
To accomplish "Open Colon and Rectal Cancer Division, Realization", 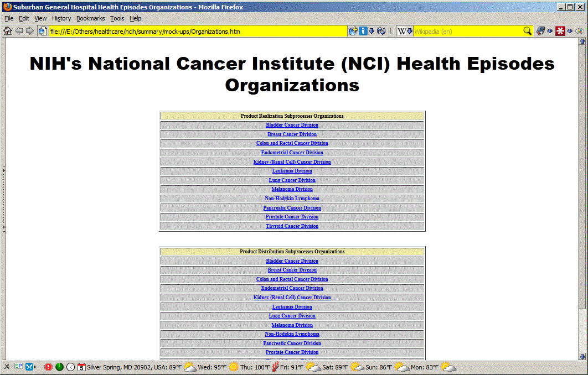I will click(x=292, y=143).
